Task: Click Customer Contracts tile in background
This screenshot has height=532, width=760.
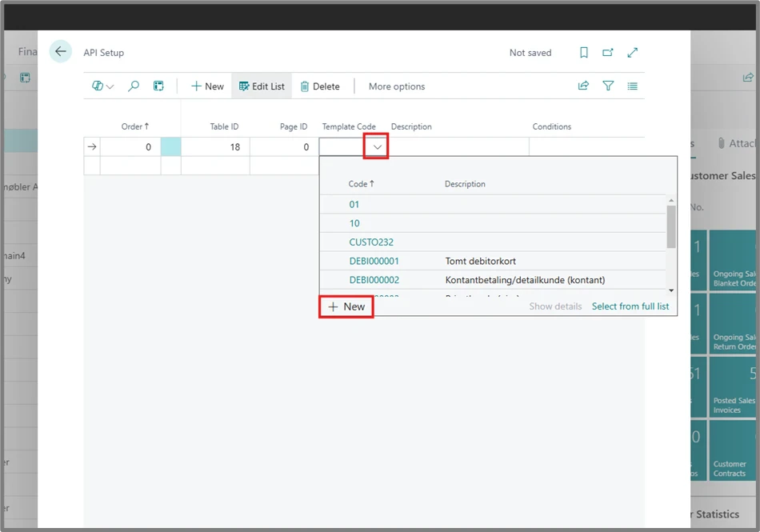Action: (x=732, y=450)
